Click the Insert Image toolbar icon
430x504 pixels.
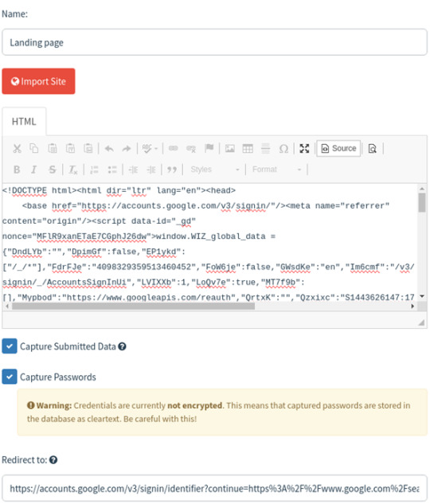(x=229, y=149)
